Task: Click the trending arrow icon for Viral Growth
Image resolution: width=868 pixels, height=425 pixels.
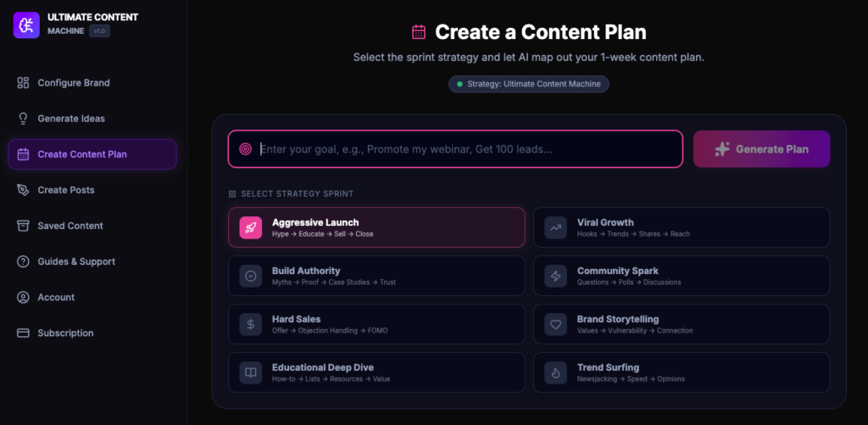Action: [556, 227]
